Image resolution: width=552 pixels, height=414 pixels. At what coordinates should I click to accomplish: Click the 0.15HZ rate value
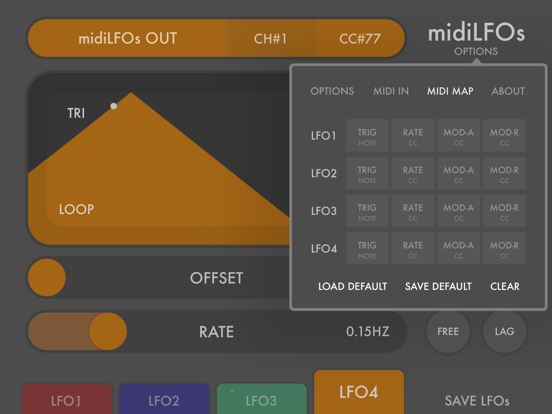[x=368, y=331]
